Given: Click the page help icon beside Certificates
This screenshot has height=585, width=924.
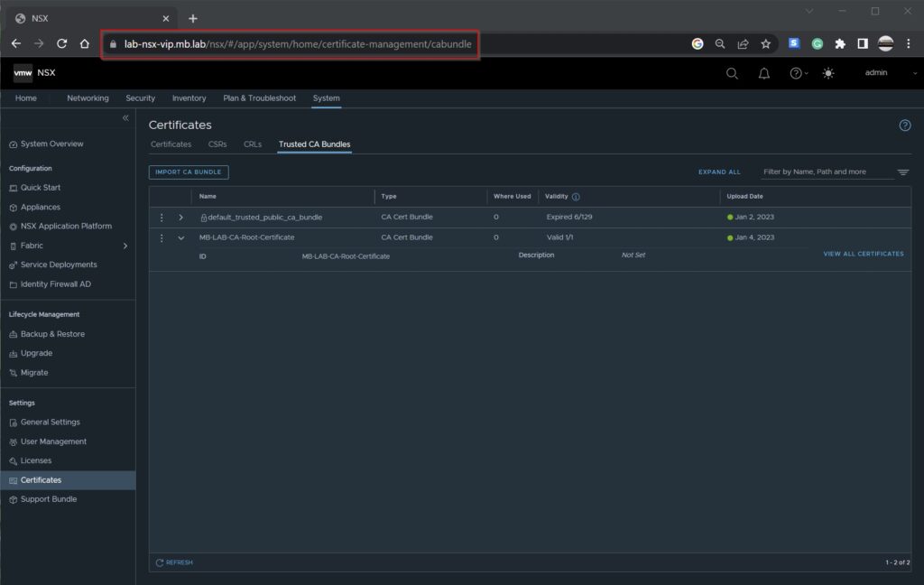Looking at the screenshot, I should click(905, 125).
